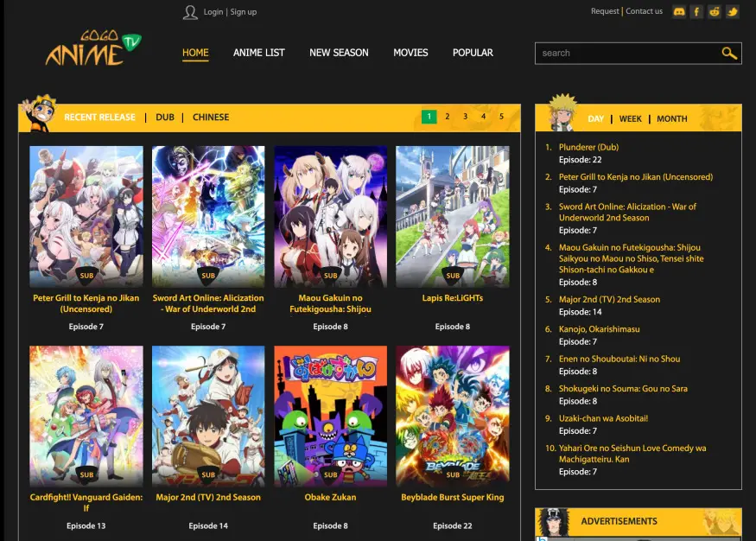Open the Cardfight Vanguard Gaiden poster thumbnail
The width and height of the screenshot is (756, 541).
click(86, 416)
